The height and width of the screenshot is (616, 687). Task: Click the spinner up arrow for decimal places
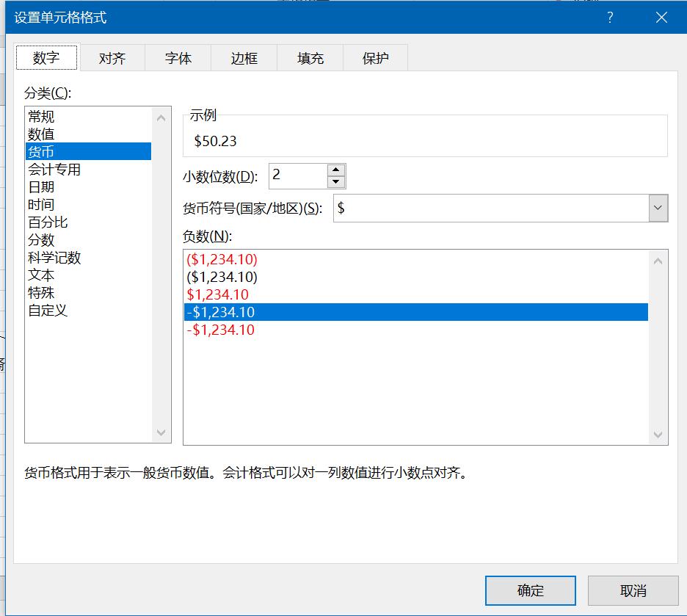click(335, 170)
